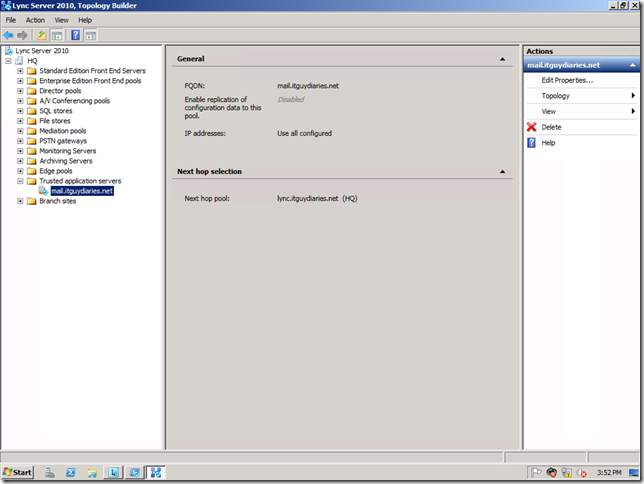Open the File menu
The height and width of the screenshot is (484, 644).
11,20
